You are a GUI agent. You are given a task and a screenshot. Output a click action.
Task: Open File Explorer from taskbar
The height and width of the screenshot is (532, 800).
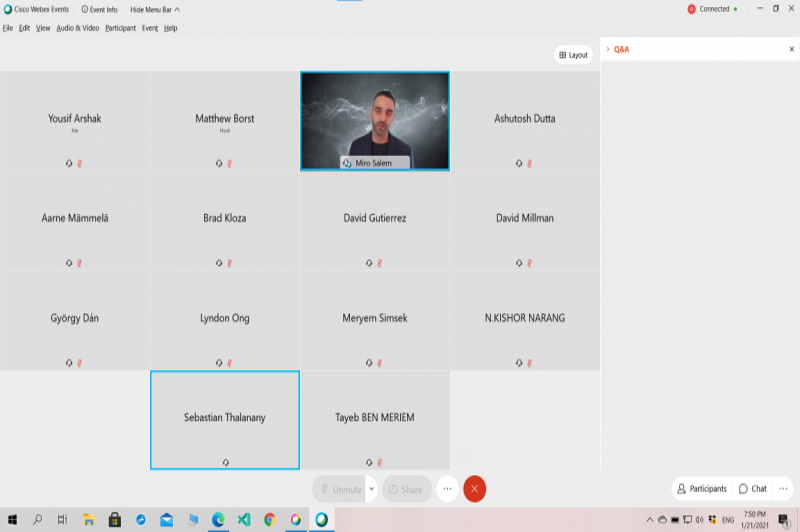pos(89,520)
